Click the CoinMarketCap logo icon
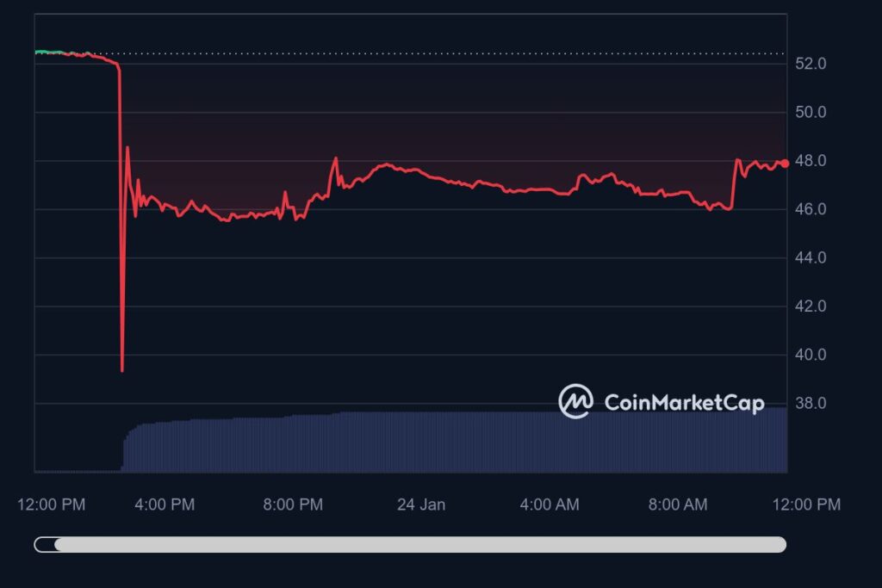This screenshot has height=588, width=882. 575,401
